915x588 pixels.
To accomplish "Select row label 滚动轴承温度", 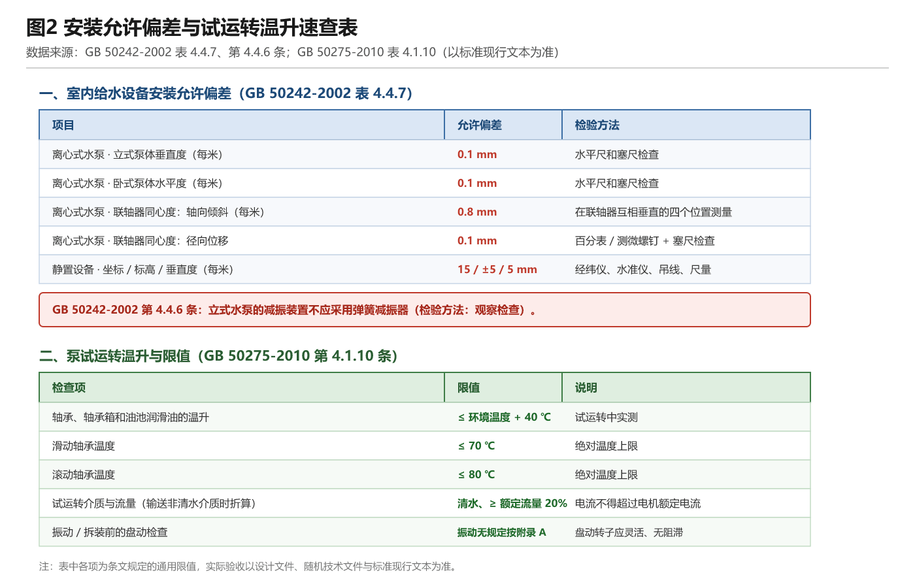I will click(84, 475).
